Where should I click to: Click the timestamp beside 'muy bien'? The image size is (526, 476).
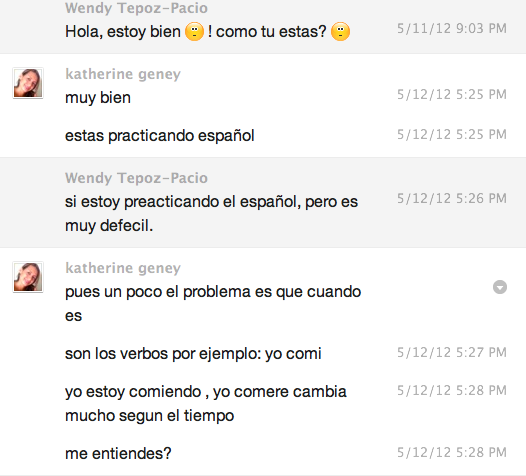pos(452,95)
